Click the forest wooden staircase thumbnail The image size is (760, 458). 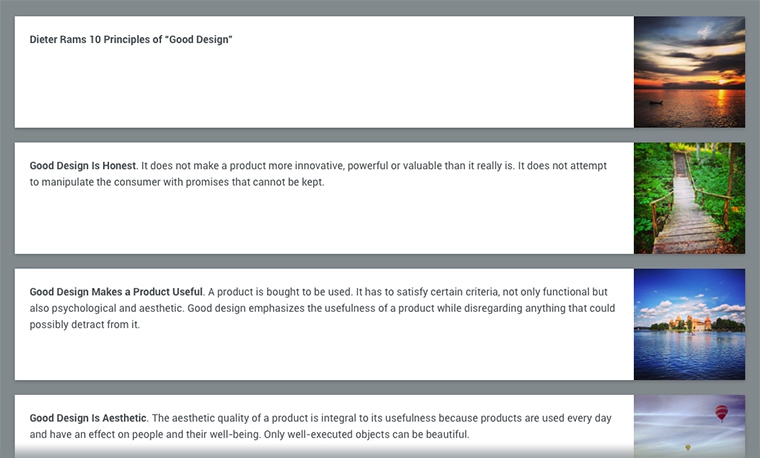click(x=689, y=197)
